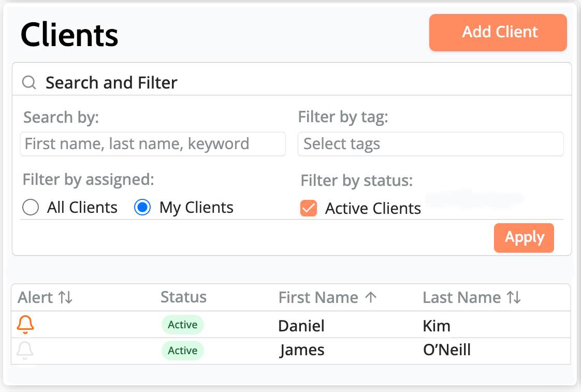Focus the name or keyword search field

click(153, 144)
